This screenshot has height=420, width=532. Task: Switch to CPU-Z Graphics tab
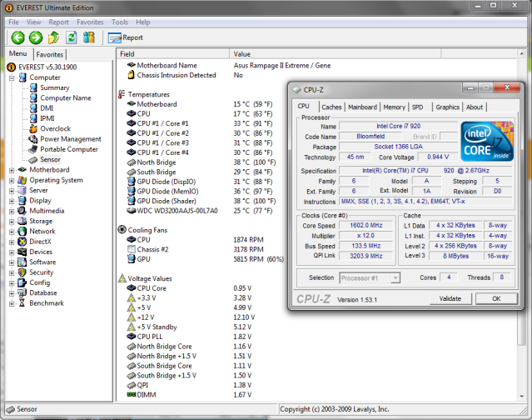pos(447,107)
